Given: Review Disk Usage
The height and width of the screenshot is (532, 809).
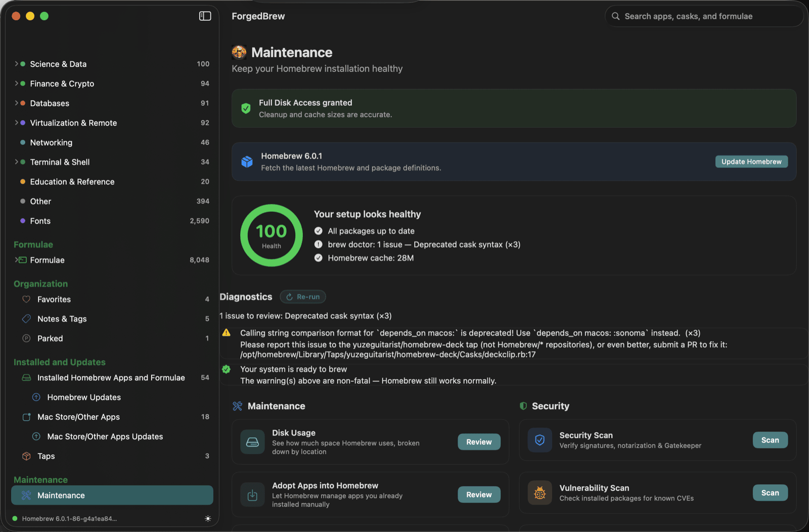Looking at the screenshot, I should tap(479, 442).
